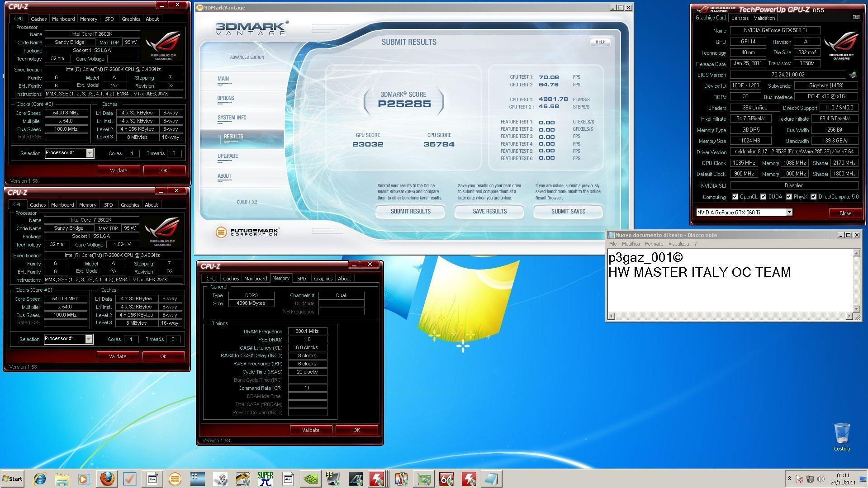This screenshot has height=488, width=868.
Task: Switch to Validation tab in GPU-Z
Action: [764, 18]
